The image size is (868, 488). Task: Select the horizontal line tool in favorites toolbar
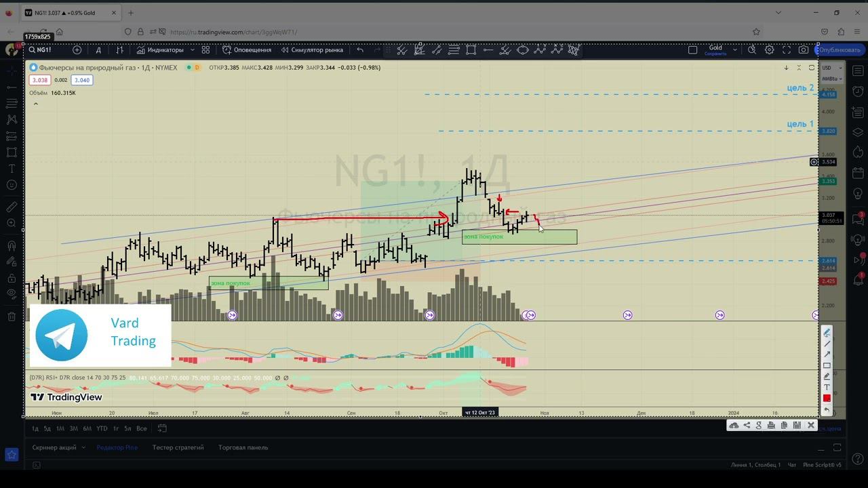[x=488, y=49]
